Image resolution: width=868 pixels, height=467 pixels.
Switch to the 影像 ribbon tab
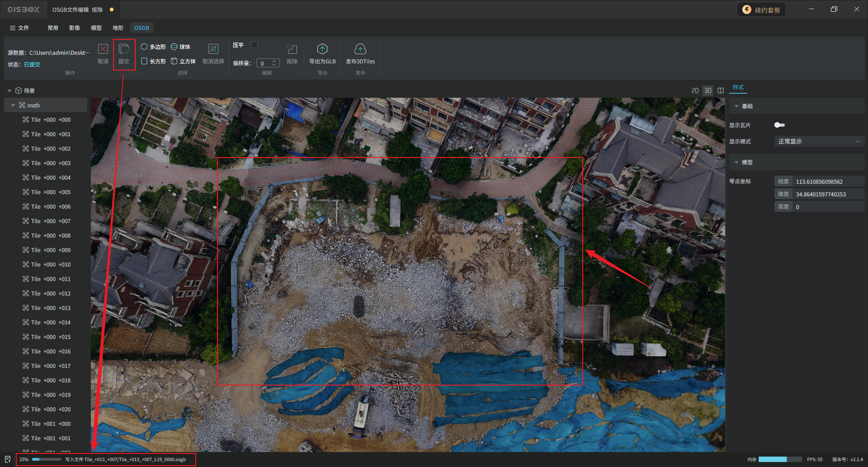75,28
